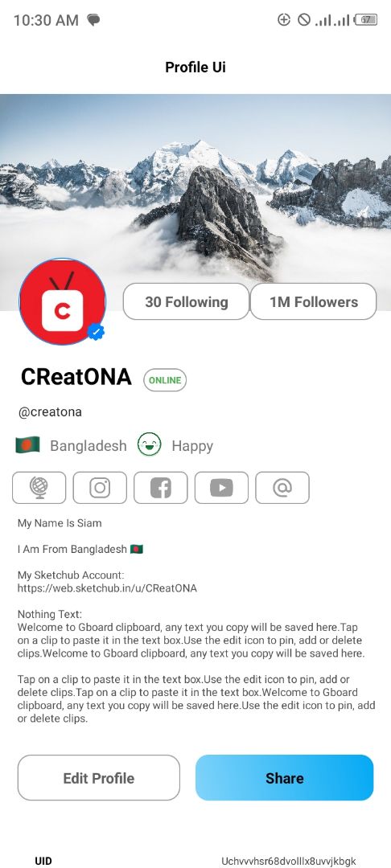
Task: Tap the battery indicator in the status bar
Action: [x=366, y=20]
